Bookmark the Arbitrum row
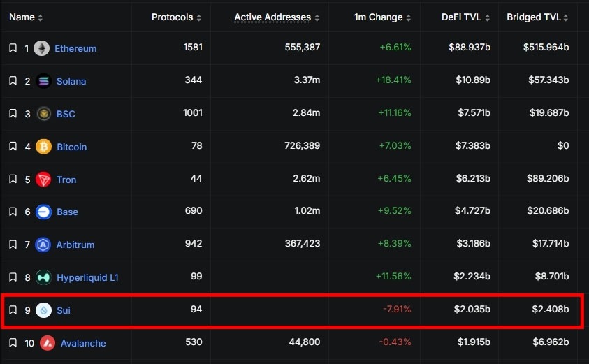This screenshot has width=589, height=364. click(13, 245)
